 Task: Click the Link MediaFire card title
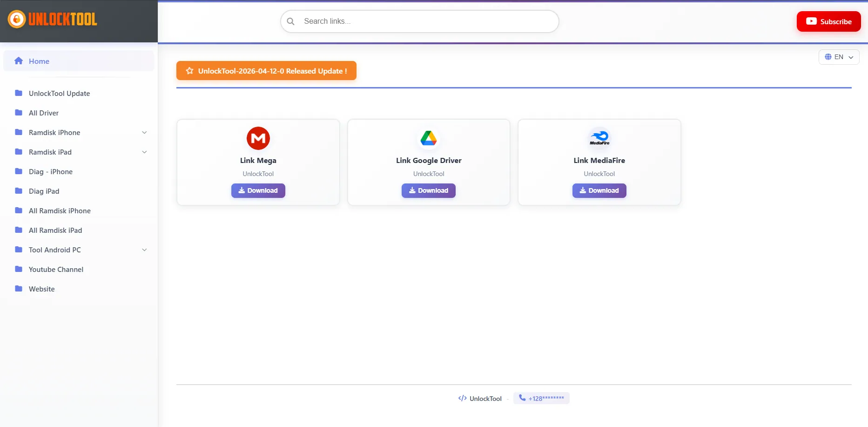599,160
